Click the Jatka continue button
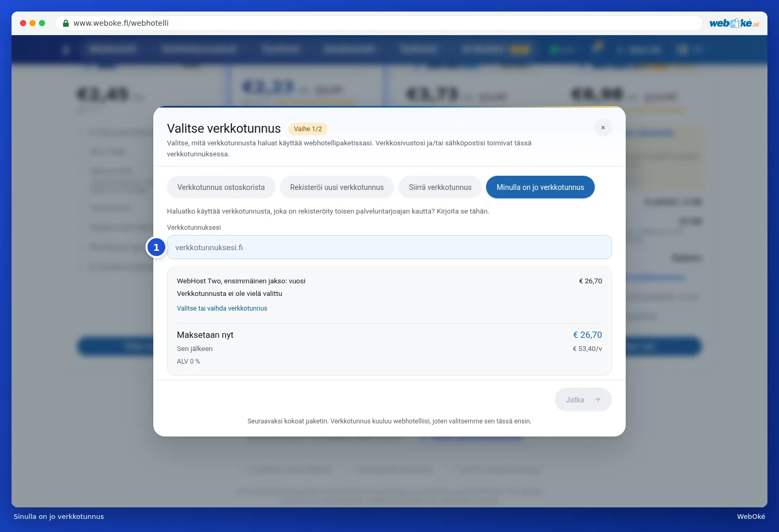 [583, 400]
